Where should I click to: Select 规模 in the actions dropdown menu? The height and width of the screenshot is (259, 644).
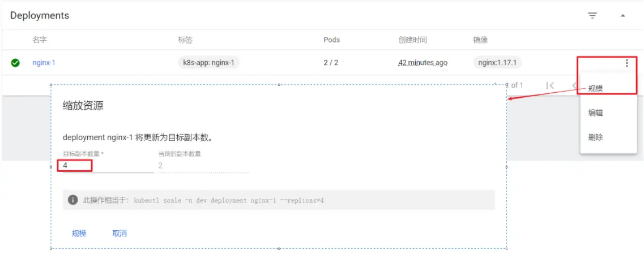(595, 89)
